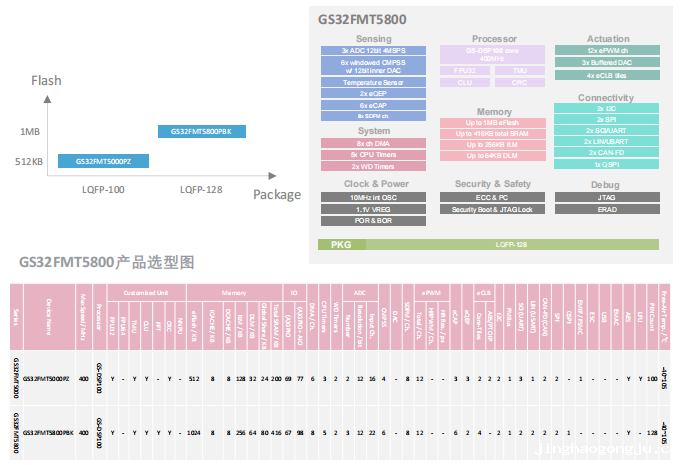Click the 8x ch DMA block
681x465 pixels.
coord(373,143)
